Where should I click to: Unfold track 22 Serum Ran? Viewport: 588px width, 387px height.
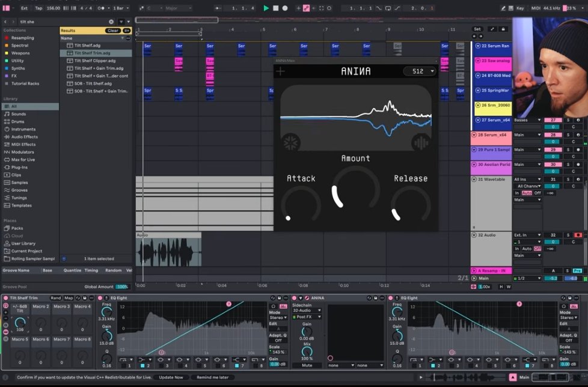pos(478,46)
